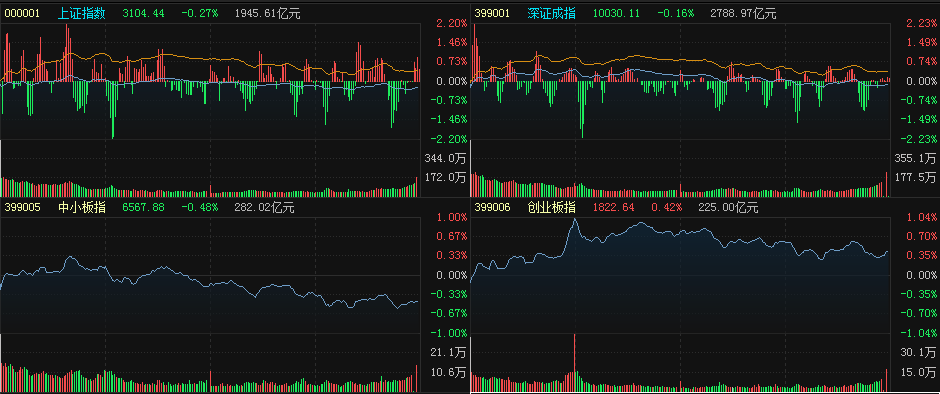Select the 10030.11 index value
The height and width of the screenshot is (394, 940).
616,14
